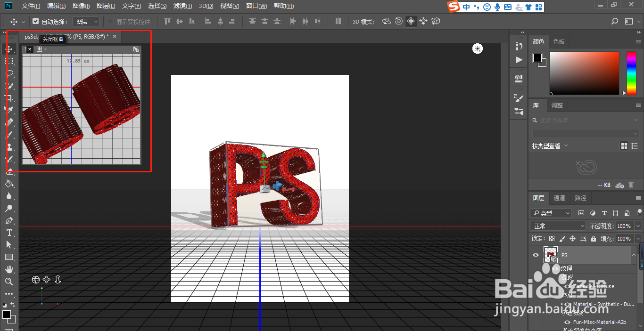
Task: Open the Auto-Select 图层 dropdown
Action: (86, 21)
